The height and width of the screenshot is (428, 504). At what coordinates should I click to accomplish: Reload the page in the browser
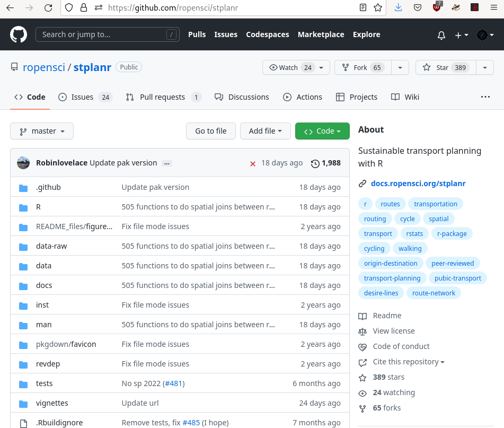[x=48, y=7]
